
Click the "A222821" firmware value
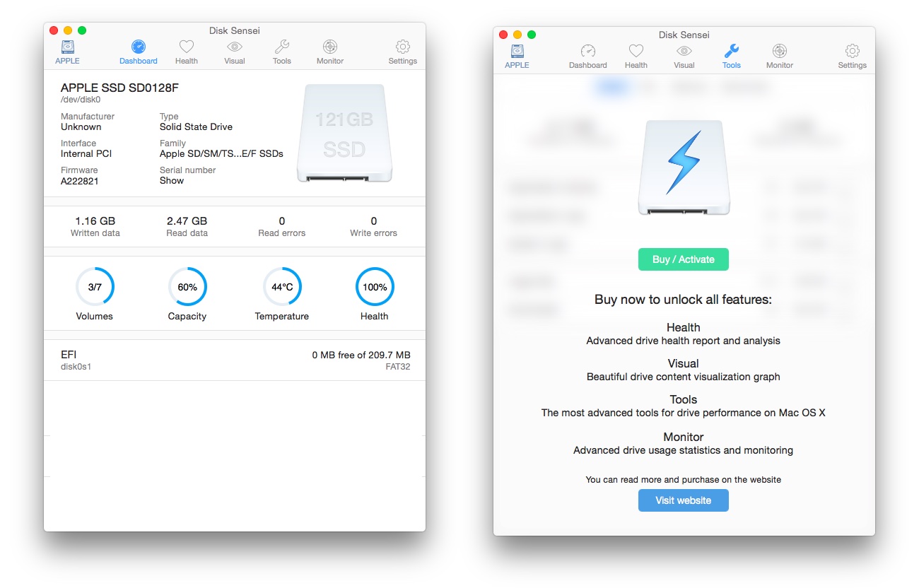(x=79, y=181)
